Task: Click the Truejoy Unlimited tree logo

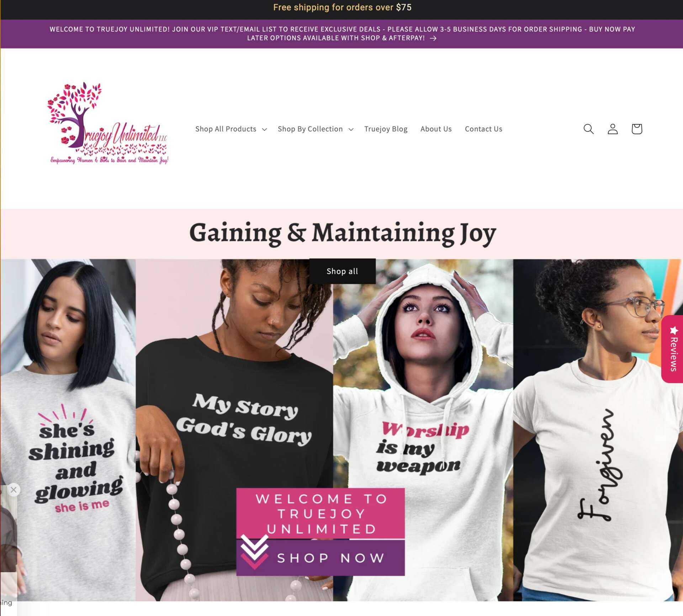Action: click(108, 123)
